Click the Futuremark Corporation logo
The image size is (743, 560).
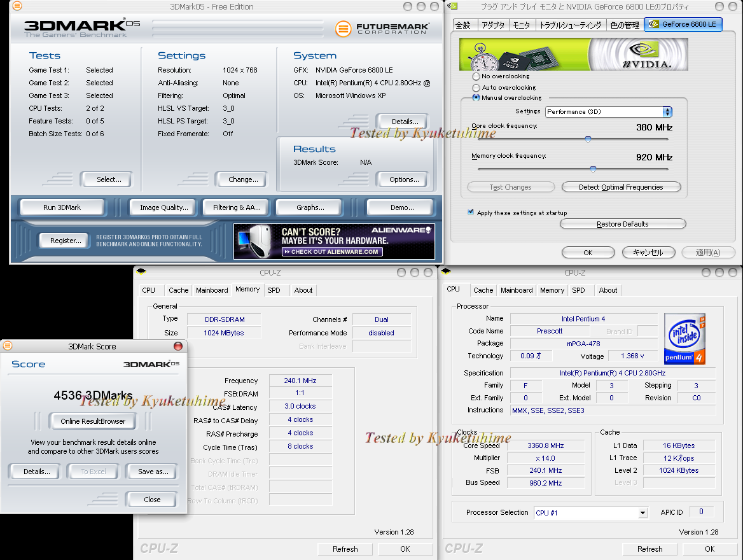pos(382,29)
